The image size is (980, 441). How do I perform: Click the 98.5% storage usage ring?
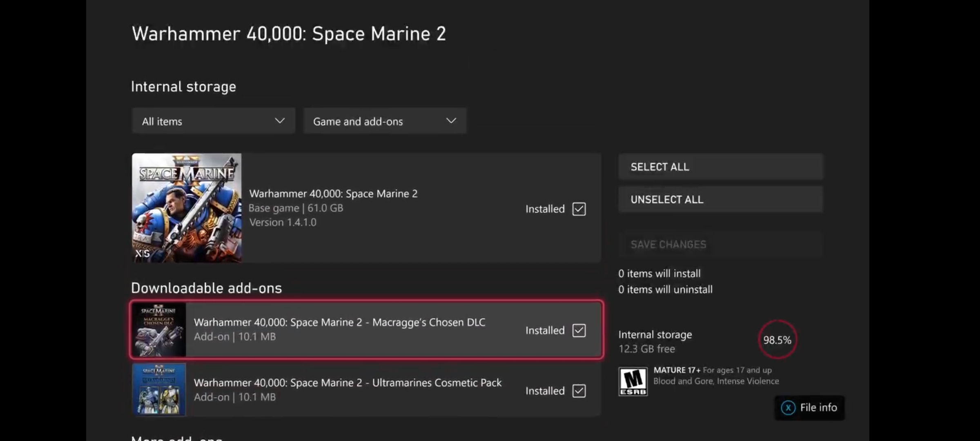click(x=777, y=340)
